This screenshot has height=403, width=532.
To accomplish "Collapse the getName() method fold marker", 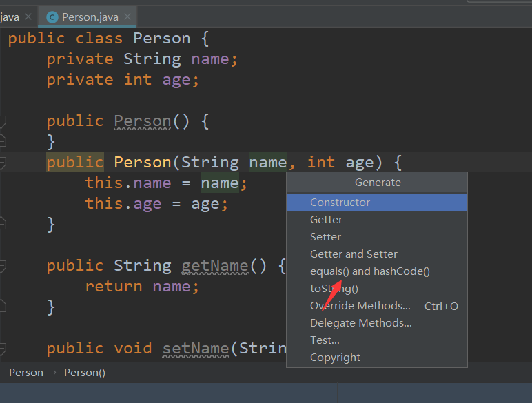I will tap(3, 267).
